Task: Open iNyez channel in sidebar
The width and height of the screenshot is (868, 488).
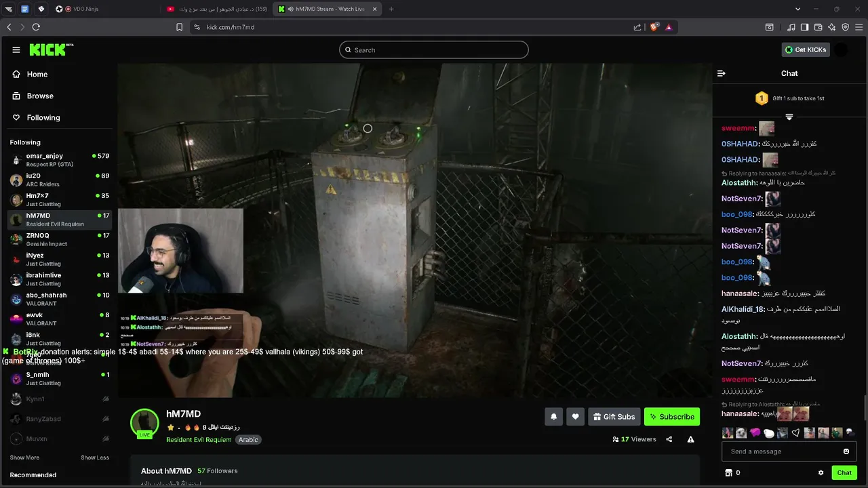Action: pyautogui.click(x=60, y=259)
